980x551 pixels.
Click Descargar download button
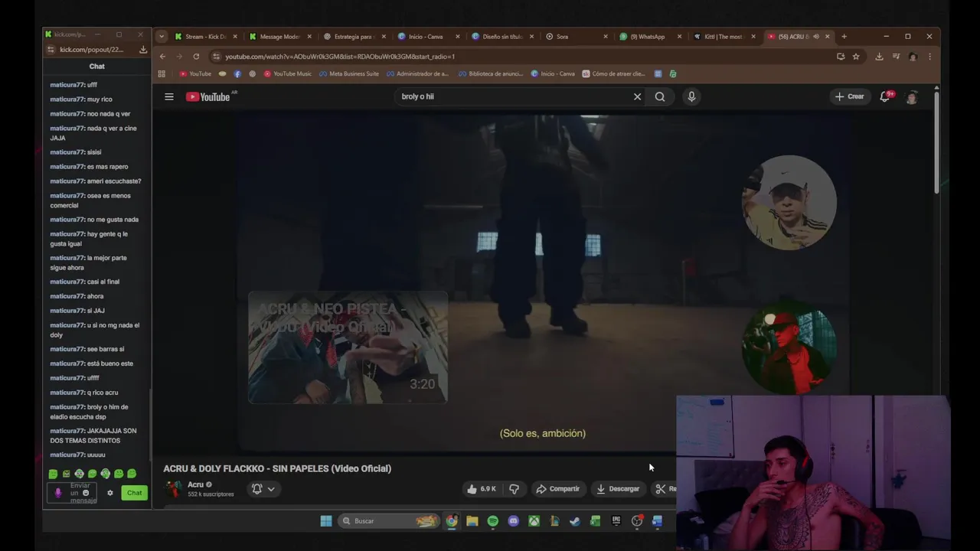618,489
